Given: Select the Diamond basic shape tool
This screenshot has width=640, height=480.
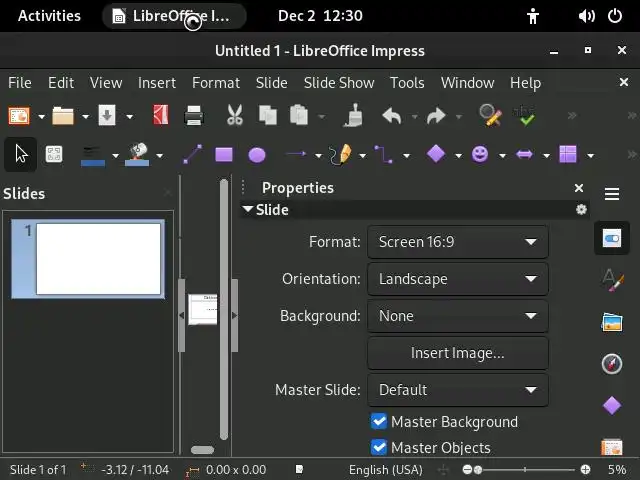Looking at the screenshot, I should [436, 154].
